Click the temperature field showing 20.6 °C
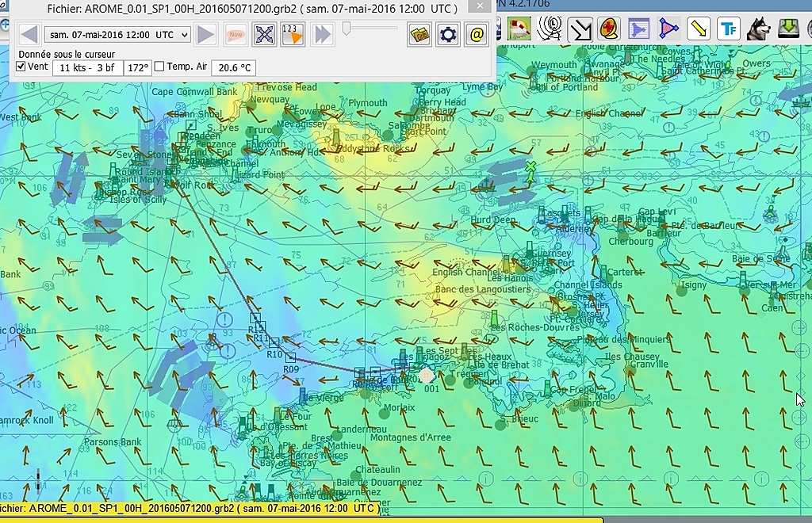The width and height of the screenshot is (812, 523). coord(234,68)
